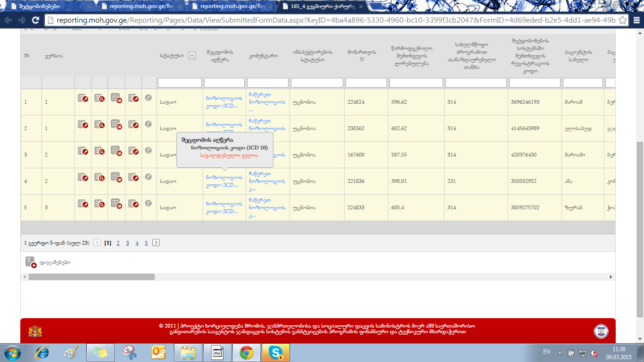Viewport: 644px width, 362px height.
Task: Click the gray round check icon in row 5
Action: pos(149,203)
